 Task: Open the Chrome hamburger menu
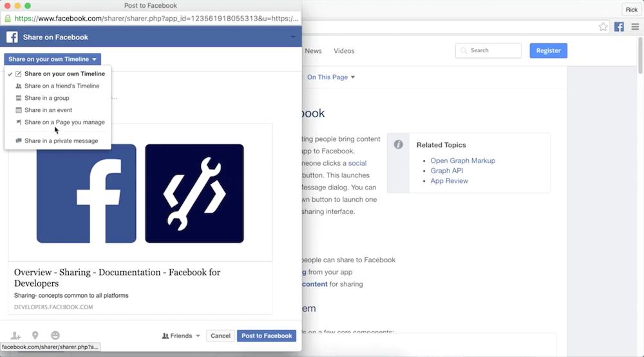[x=635, y=27]
